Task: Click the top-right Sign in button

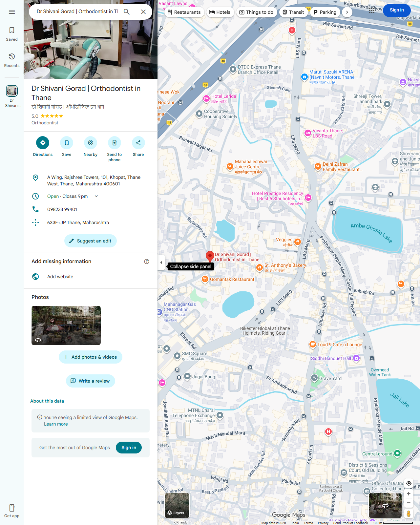Action: tap(397, 10)
